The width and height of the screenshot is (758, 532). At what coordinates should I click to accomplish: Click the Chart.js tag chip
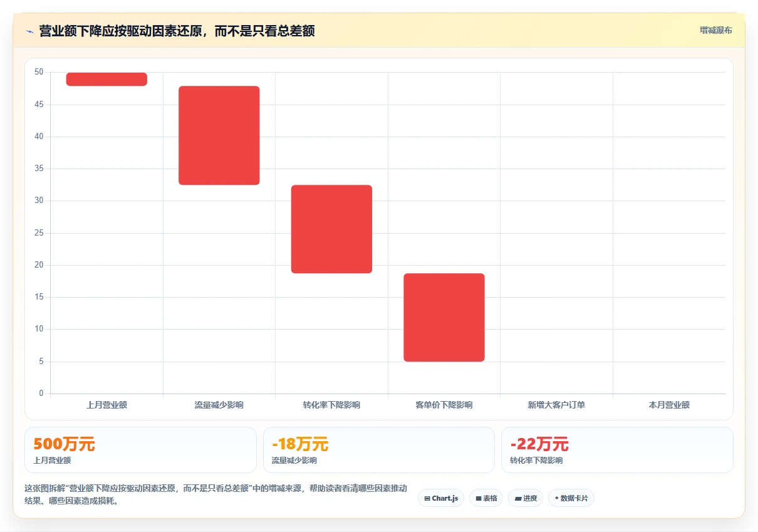pos(441,498)
